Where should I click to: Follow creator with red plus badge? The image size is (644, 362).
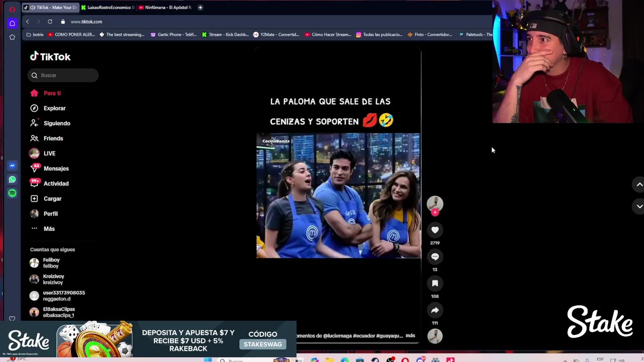tap(435, 212)
